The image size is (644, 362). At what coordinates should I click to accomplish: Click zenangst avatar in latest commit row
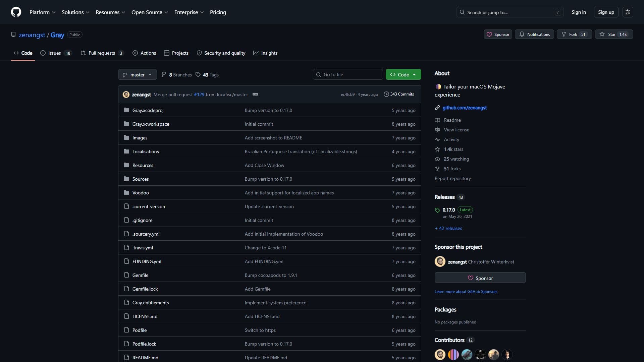coord(126,95)
